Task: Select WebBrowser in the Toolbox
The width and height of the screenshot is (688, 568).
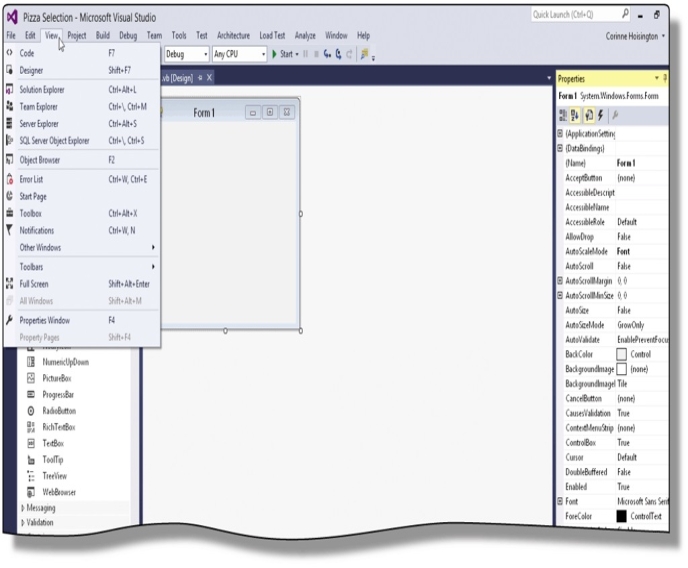Action: pos(59,492)
